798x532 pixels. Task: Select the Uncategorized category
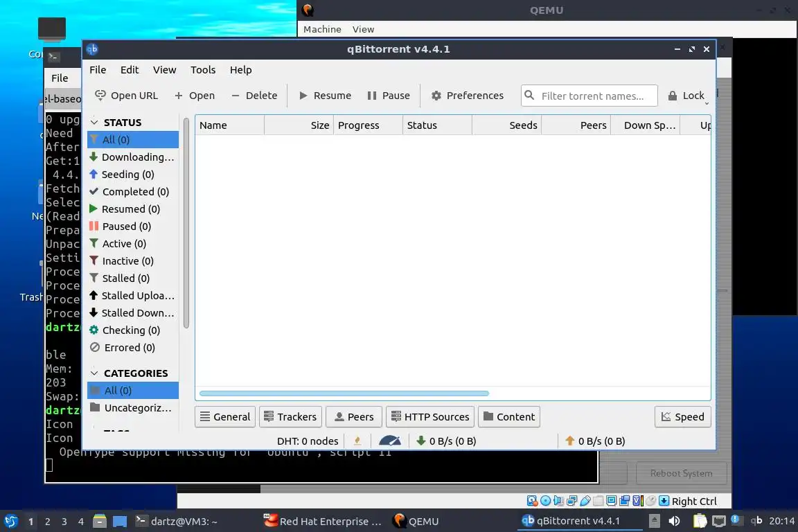pos(133,408)
